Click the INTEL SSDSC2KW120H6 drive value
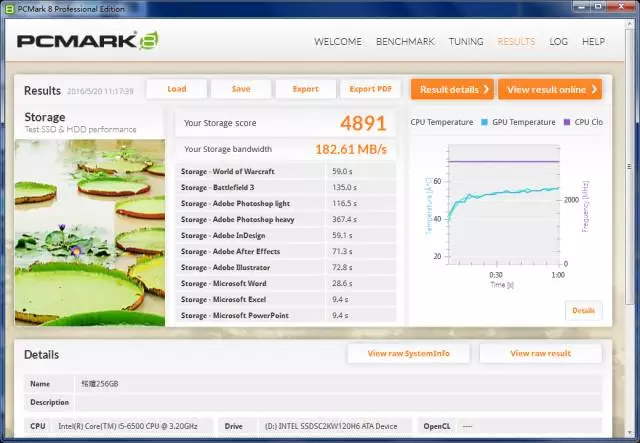 331,426
